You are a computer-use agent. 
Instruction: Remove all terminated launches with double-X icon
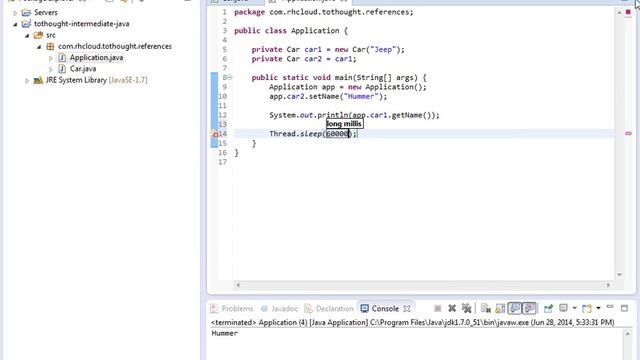point(466,309)
